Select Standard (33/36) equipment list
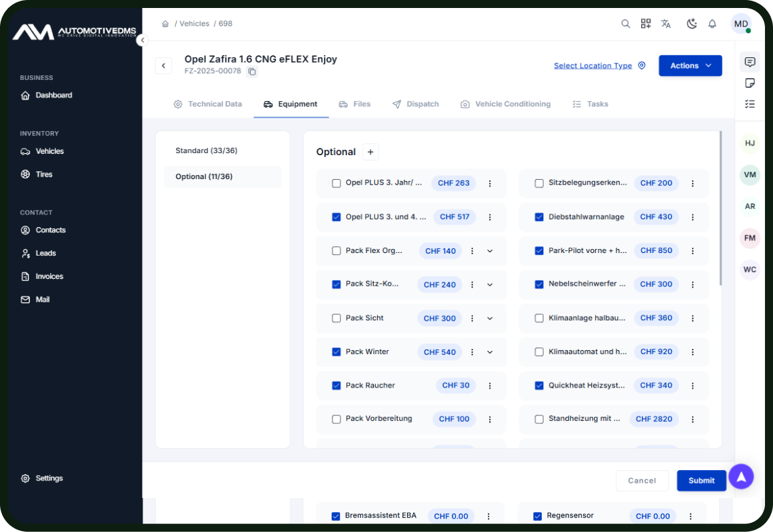The width and height of the screenshot is (773, 532). point(223,150)
